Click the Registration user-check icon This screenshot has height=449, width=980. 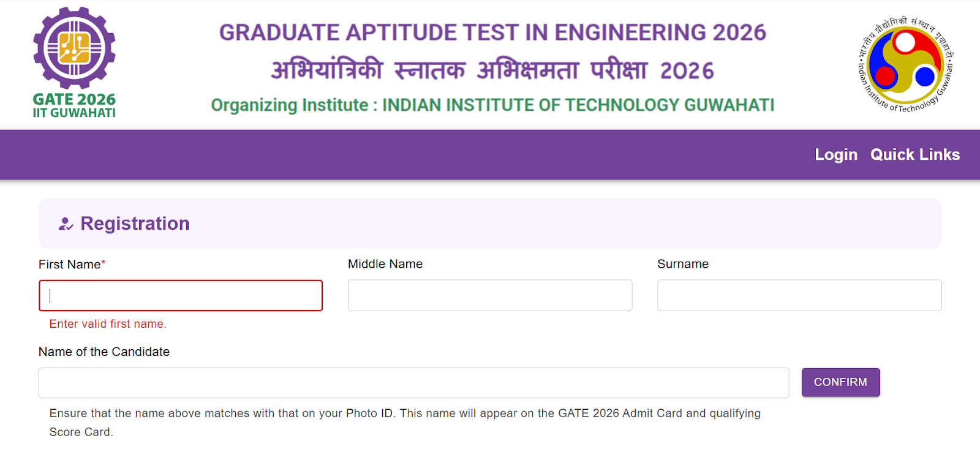tap(66, 224)
